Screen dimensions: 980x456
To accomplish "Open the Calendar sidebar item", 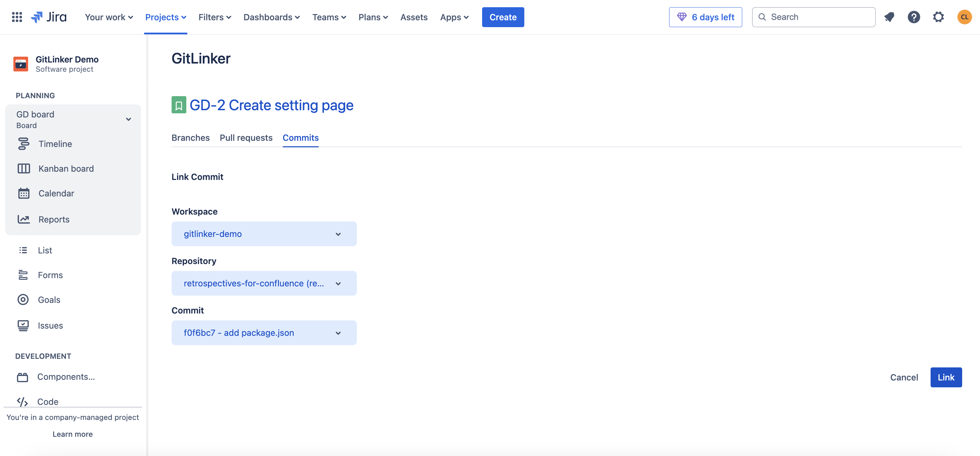I will [x=56, y=193].
